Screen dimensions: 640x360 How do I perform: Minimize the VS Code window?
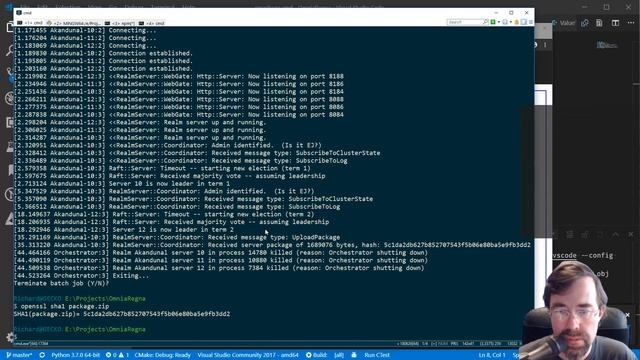tap(584, 7)
